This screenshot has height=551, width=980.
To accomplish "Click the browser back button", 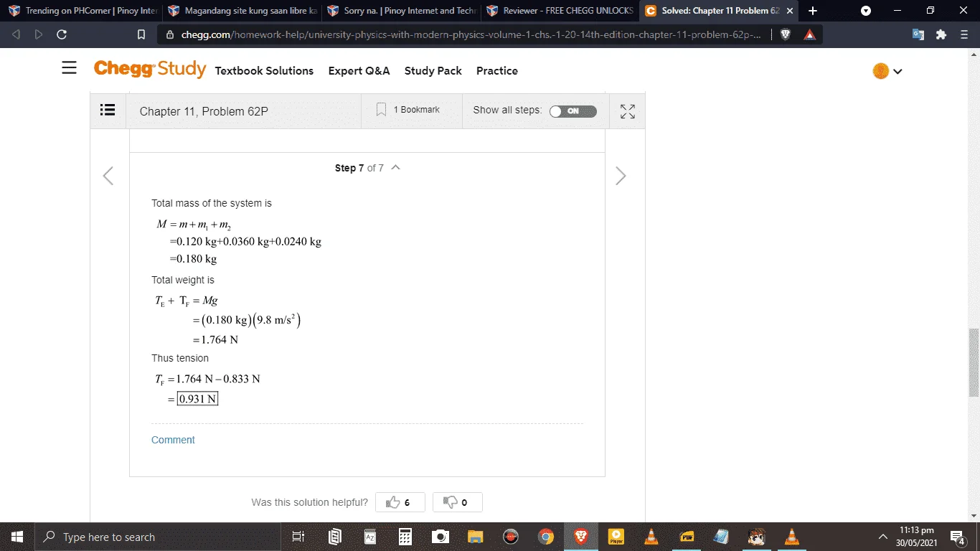I will click(16, 34).
